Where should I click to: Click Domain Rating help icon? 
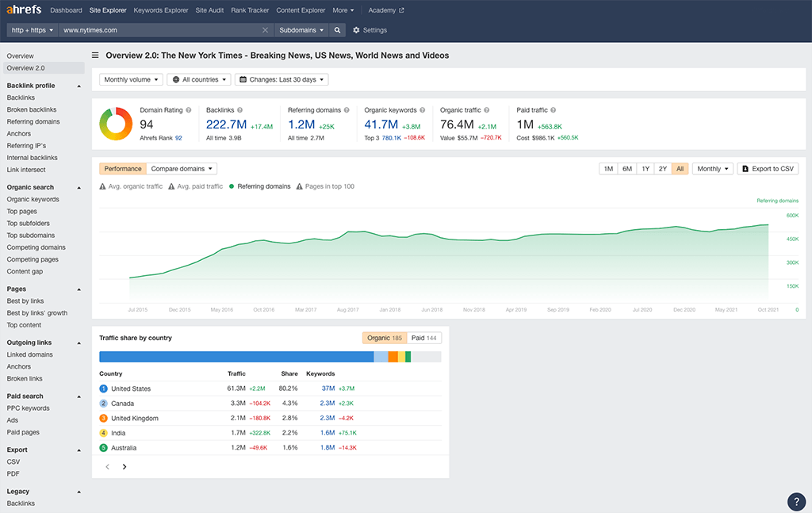pyautogui.click(x=189, y=109)
